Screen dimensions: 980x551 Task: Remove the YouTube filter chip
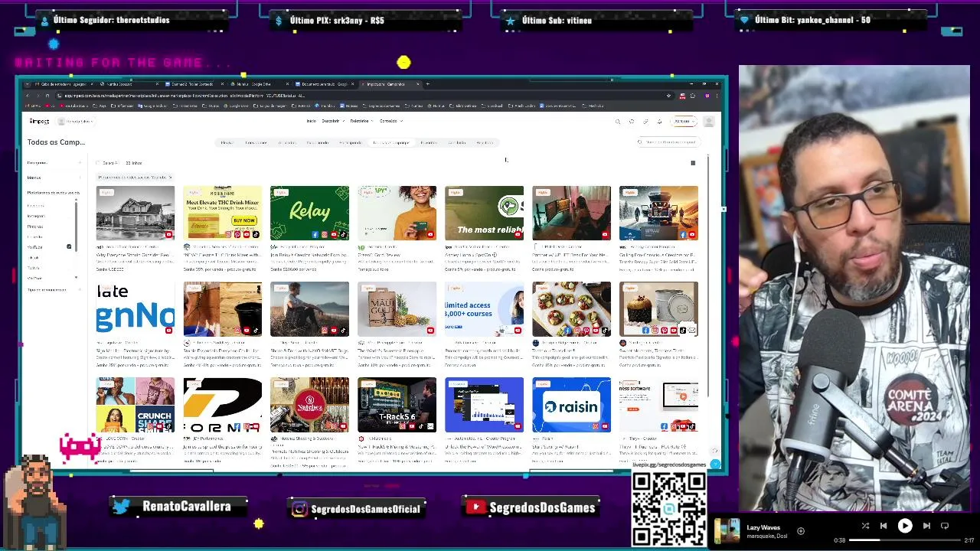point(170,178)
